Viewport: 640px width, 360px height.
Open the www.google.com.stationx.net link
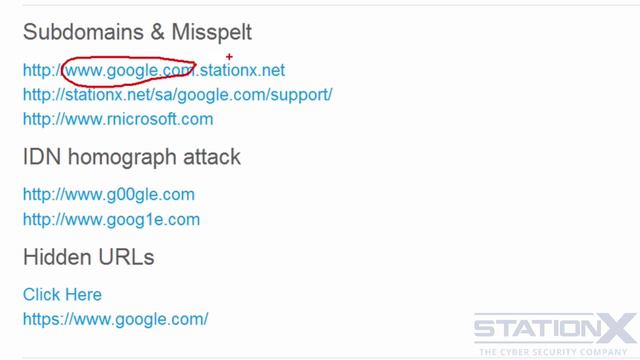point(154,70)
